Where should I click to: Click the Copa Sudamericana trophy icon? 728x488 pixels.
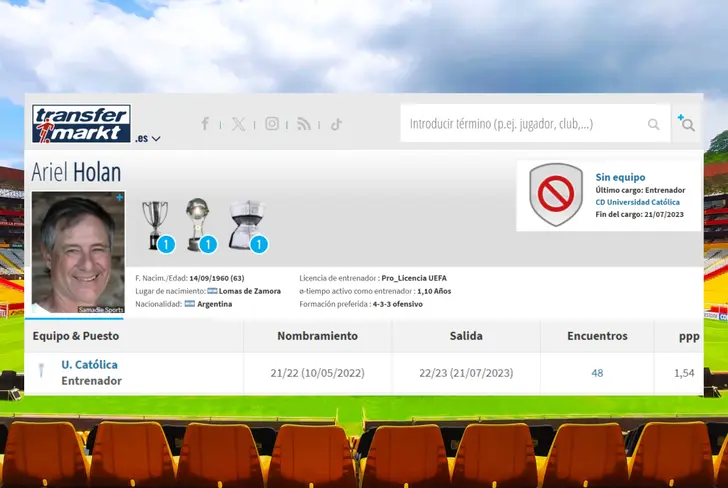(197, 225)
